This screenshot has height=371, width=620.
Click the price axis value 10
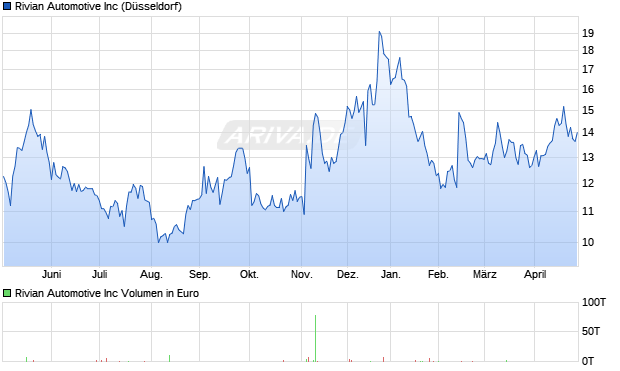(588, 242)
